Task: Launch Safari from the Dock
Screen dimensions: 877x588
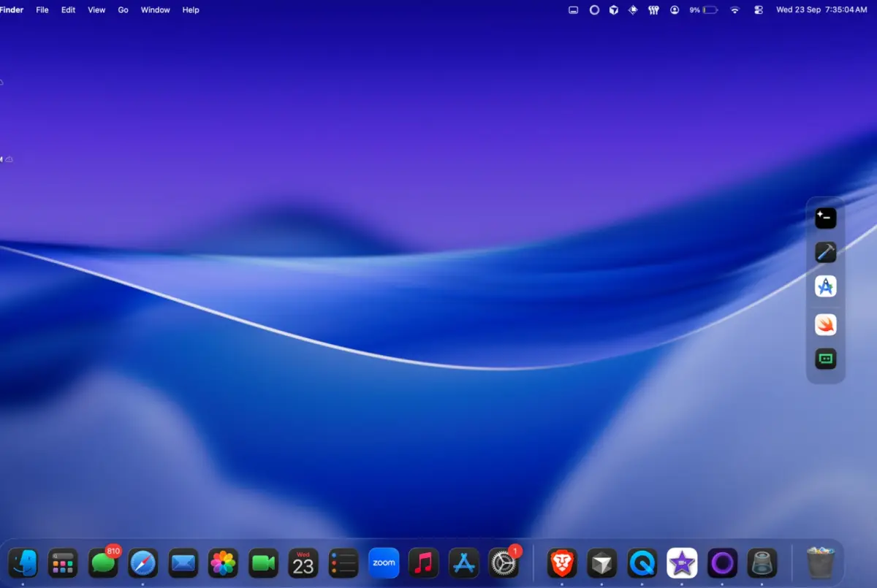Action: point(143,563)
